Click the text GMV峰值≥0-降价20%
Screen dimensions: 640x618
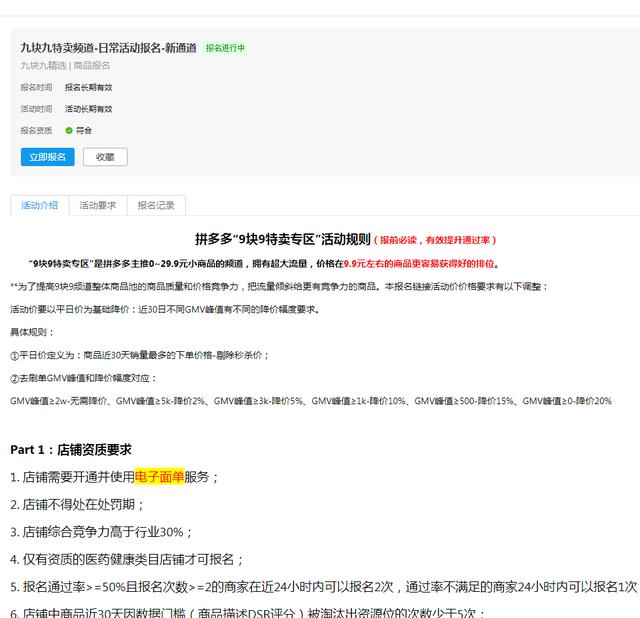tap(567, 401)
